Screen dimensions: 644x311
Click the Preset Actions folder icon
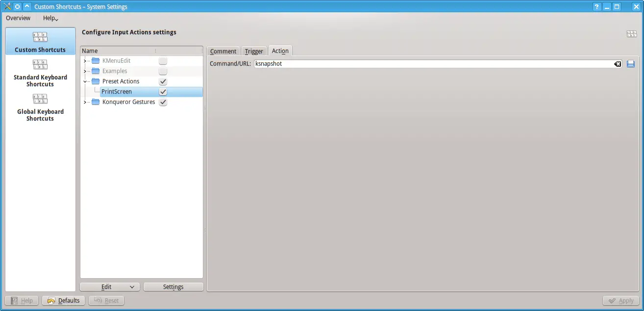[96, 81]
